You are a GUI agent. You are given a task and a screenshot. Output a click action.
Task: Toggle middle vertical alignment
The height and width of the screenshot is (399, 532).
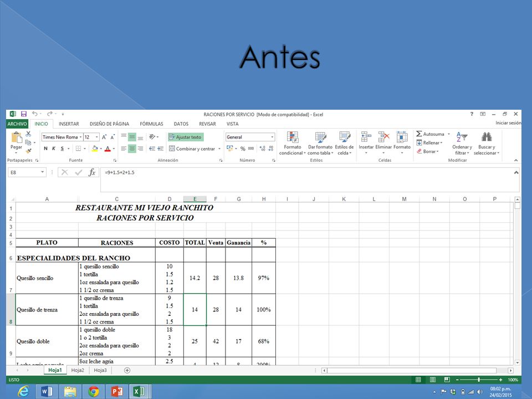132,137
